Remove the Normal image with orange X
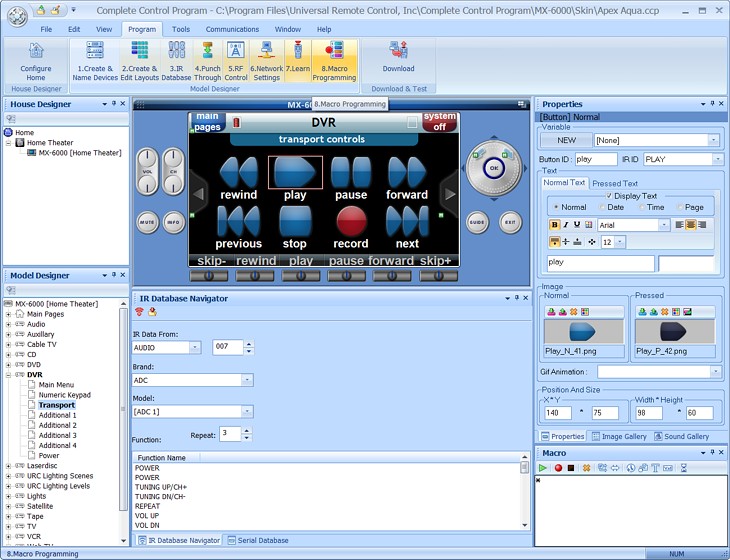The image size is (730, 560). 574,312
